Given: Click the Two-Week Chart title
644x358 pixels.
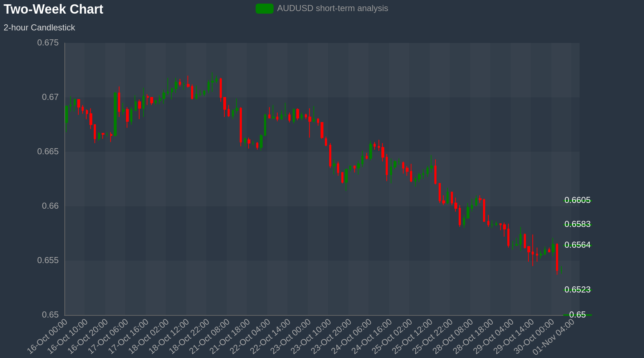Looking at the screenshot, I should (x=53, y=9).
